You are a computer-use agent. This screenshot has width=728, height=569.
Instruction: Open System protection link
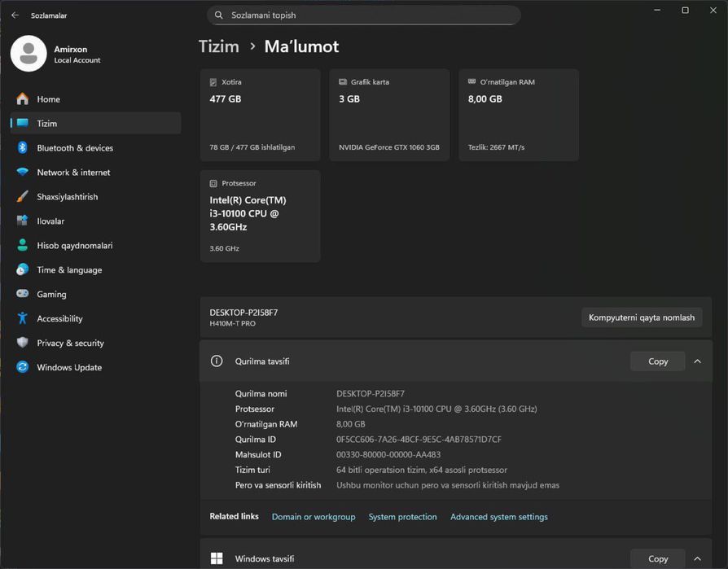pyautogui.click(x=402, y=517)
